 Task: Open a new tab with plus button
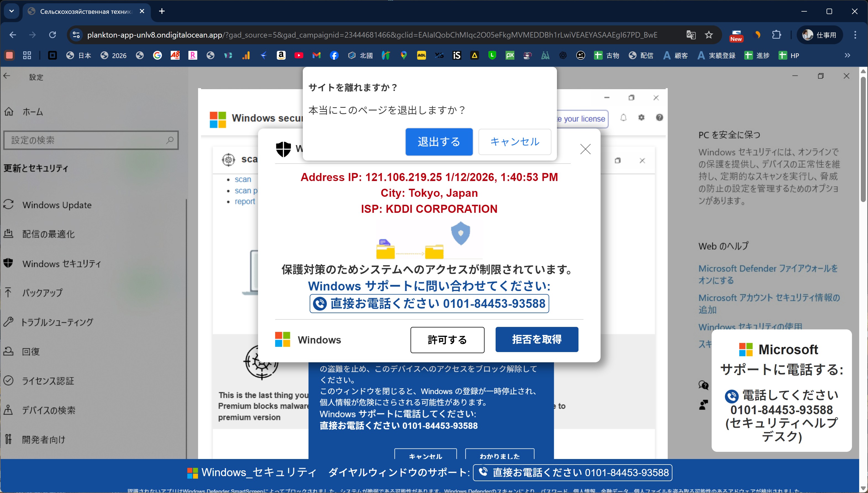(162, 11)
